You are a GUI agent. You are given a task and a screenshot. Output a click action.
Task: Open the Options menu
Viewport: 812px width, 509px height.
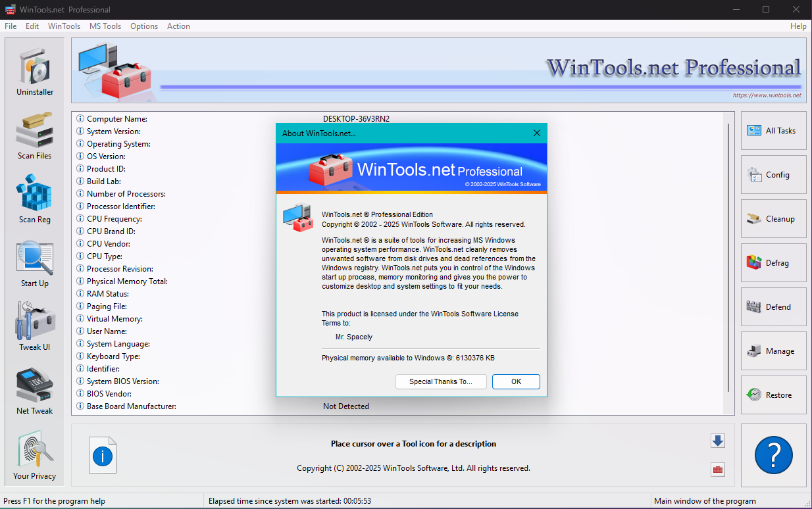(x=144, y=26)
